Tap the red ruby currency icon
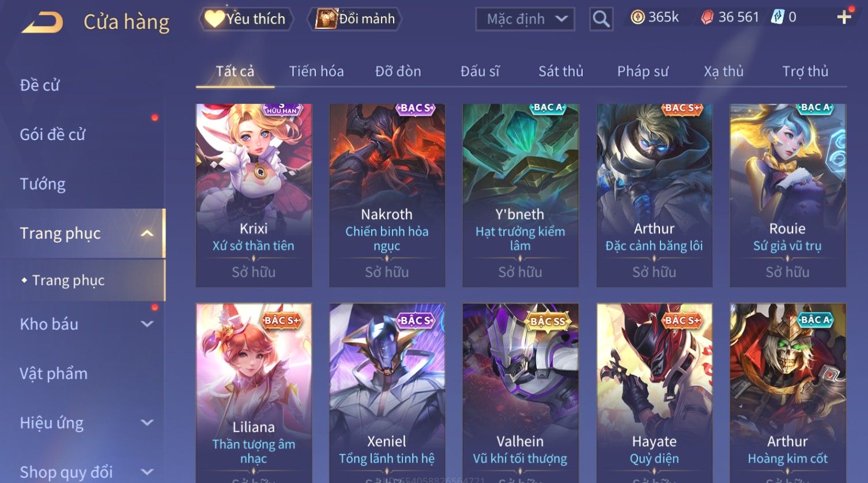 pos(707,17)
